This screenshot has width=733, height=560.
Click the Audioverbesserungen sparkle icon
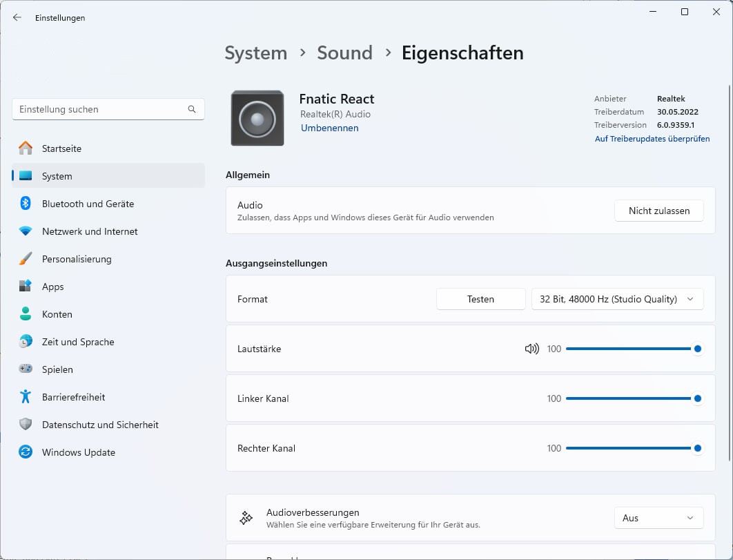coord(246,518)
